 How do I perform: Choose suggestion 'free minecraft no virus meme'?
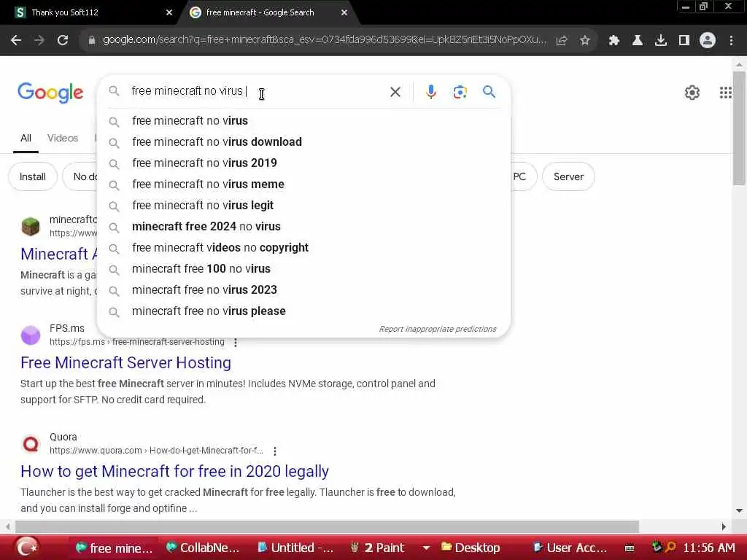303,184
